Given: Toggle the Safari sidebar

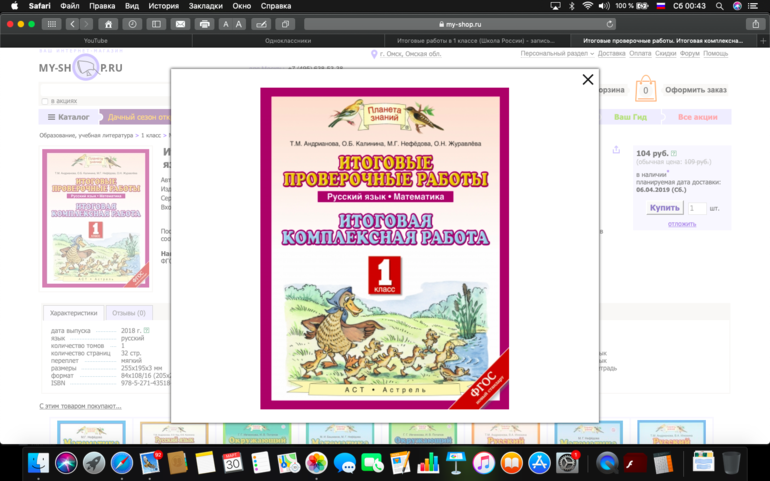Looking at the screenshot, I should point(156,24).
